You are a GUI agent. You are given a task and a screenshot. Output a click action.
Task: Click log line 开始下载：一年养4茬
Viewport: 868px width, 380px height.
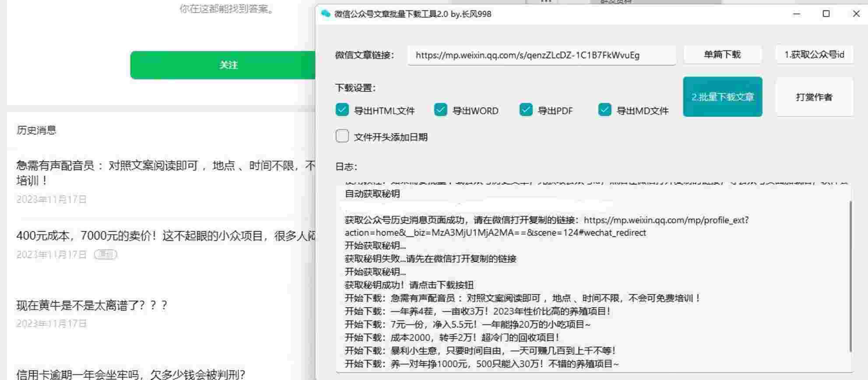click(x=478, y=311)
